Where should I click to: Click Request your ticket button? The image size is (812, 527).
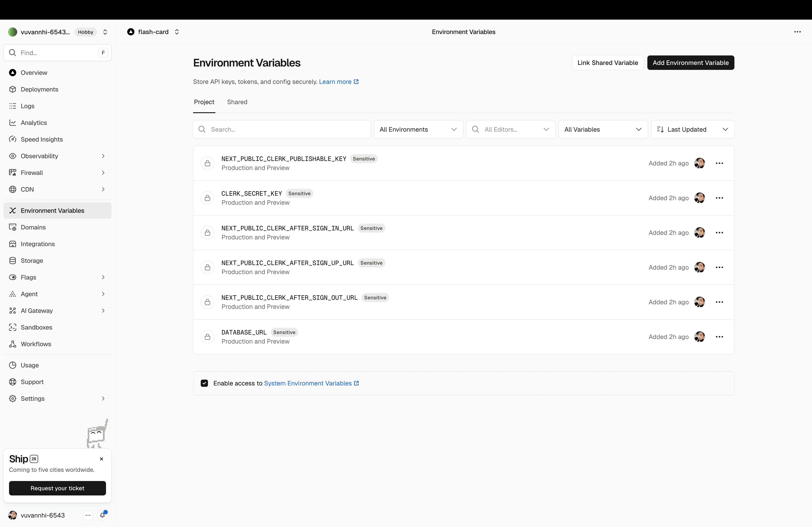pyautogui.click(x=57, y=488)
